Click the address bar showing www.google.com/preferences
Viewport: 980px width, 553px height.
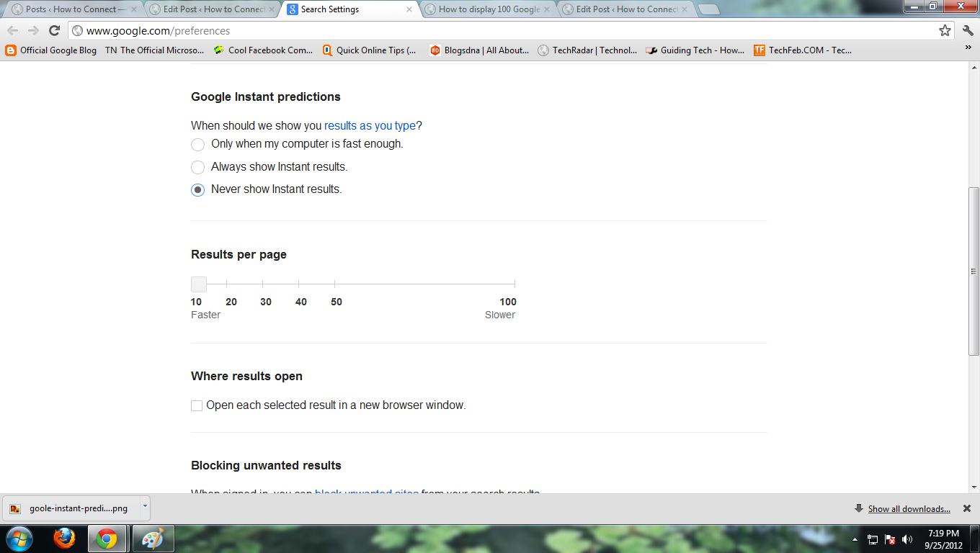click(x=504, y=31)
